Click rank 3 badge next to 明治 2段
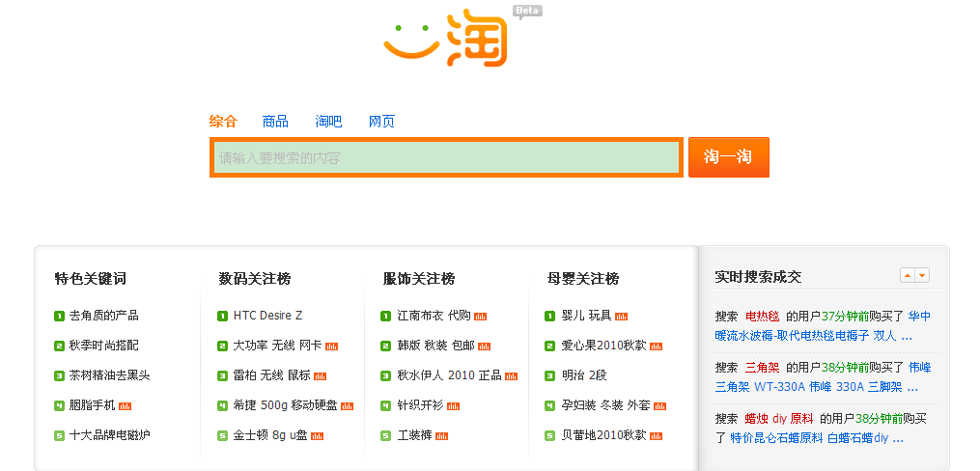The image size is (980, 471). 550,376
